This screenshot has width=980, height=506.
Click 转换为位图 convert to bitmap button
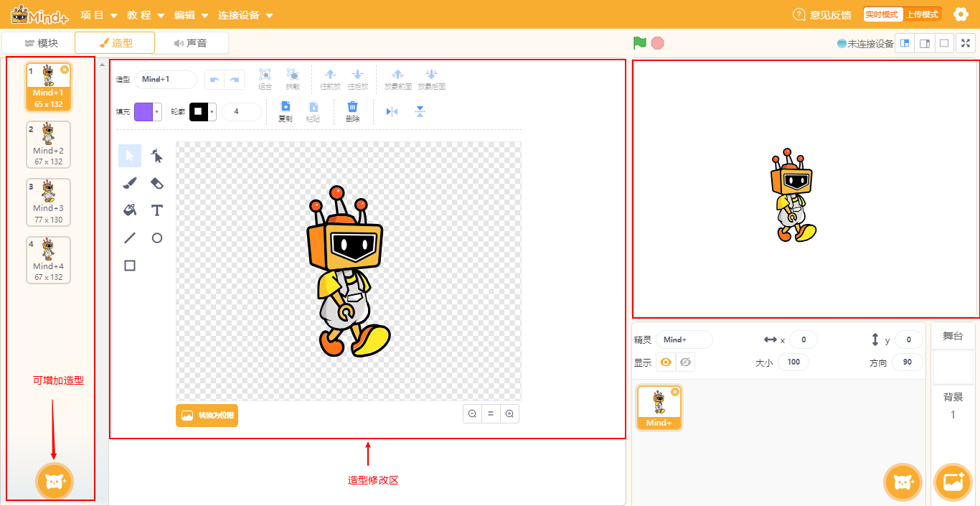[207, 416]
